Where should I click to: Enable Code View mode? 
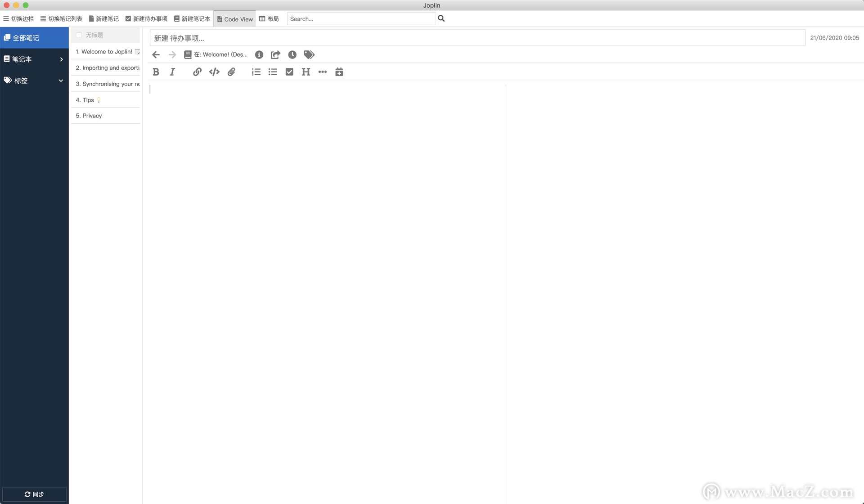coord(234,18)
